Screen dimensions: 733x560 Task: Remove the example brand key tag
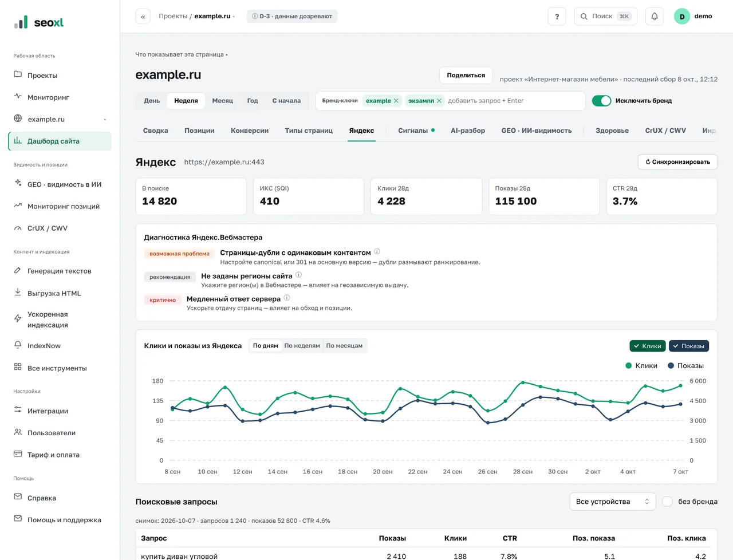point(396,101)
